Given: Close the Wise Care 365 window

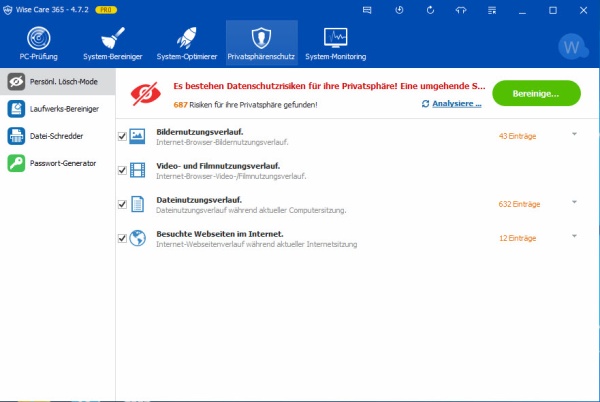Looking at the screenshot, I should click(x=584, y=10).
